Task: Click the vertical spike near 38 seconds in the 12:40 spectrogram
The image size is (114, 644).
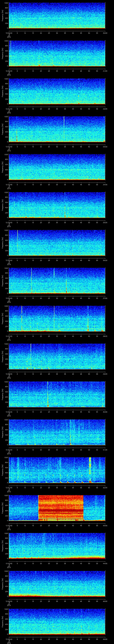Action: pyautogui.click(x=70, y=432)
